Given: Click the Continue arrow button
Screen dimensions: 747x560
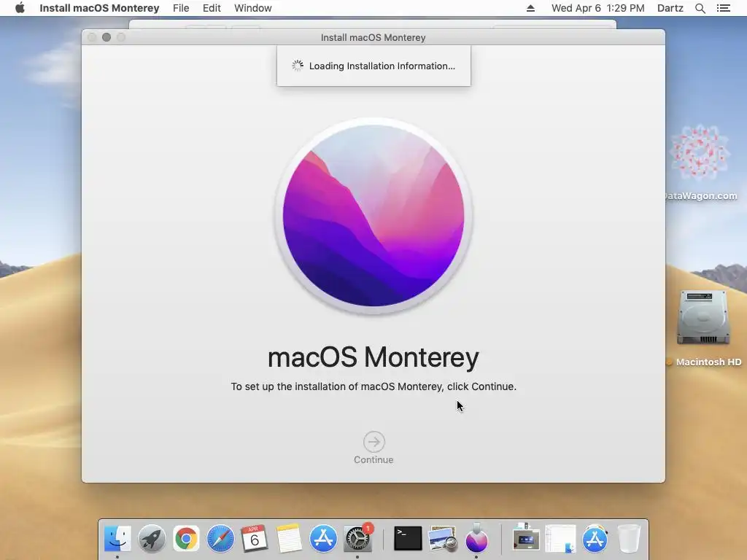Looking at the screenshot, I should click(x=374, y=442).
